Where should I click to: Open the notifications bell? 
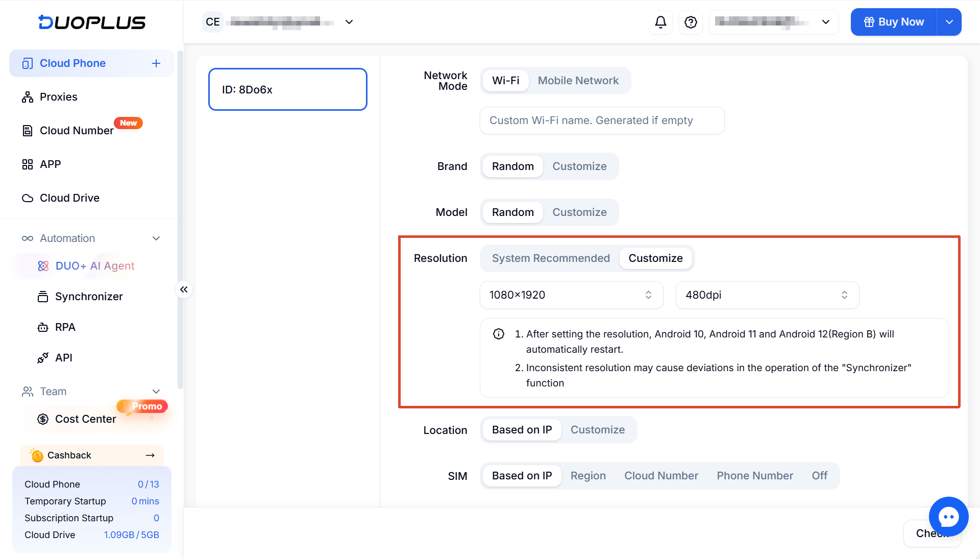pyautogui.click(x=660, y=22)
